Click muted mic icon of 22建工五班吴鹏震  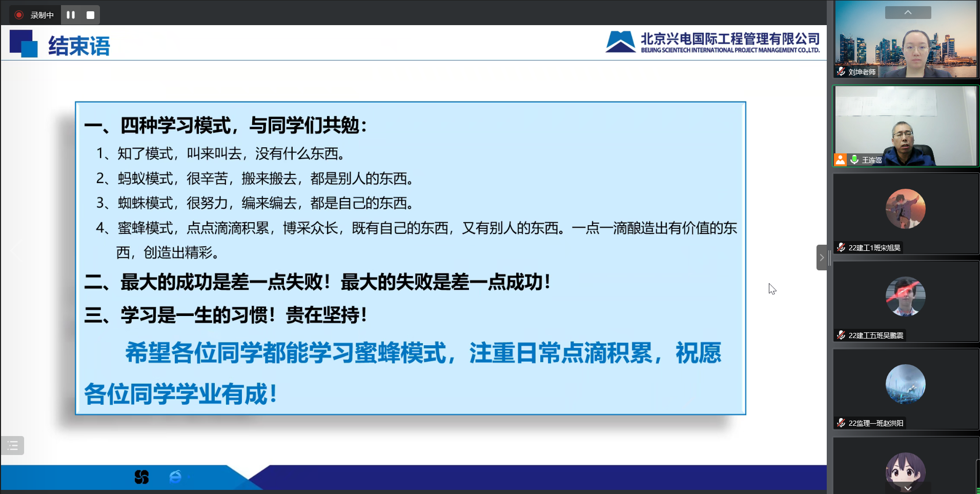841,335
